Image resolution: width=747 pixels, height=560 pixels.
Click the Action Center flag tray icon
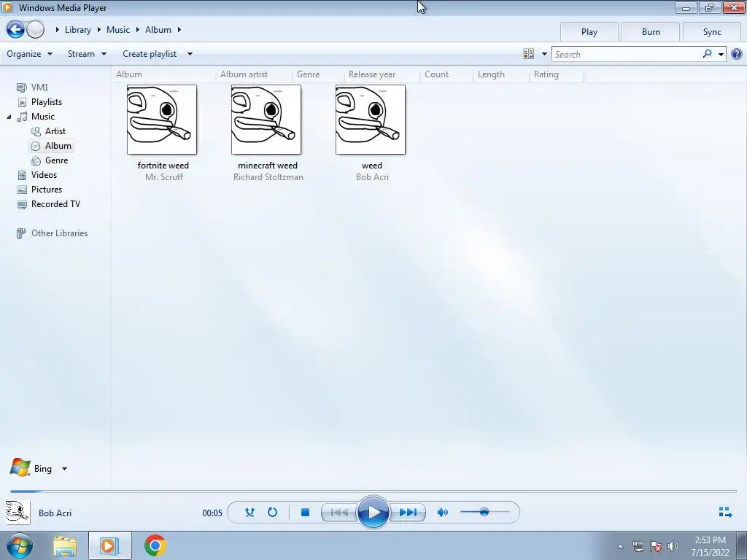coord(656,546)
